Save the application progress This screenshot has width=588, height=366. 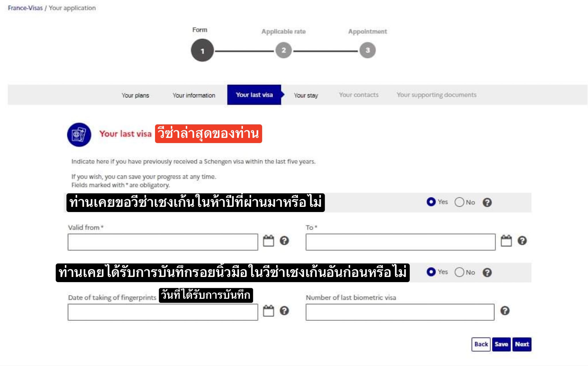point(501,344)
